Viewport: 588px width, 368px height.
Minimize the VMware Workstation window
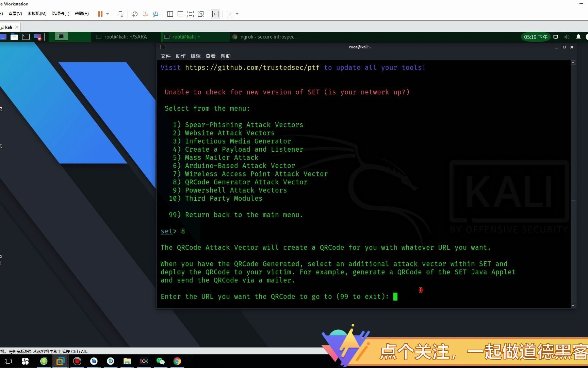click(x=581, y=4)
